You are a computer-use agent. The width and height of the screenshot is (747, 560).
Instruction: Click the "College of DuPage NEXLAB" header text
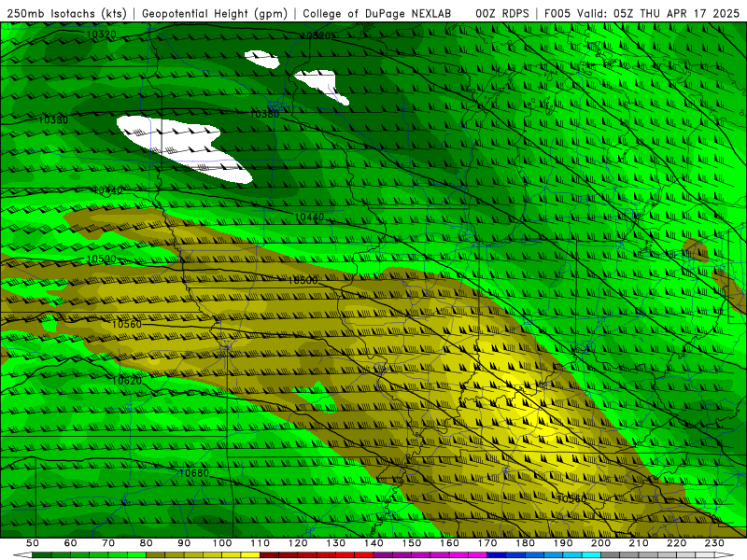pyautogui.click(x=377, y=13)
